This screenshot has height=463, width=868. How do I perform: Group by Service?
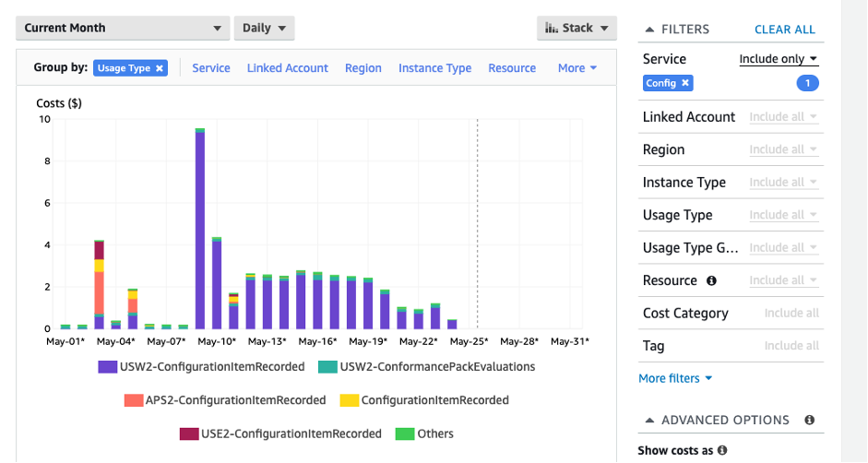(x=211, y=68)
